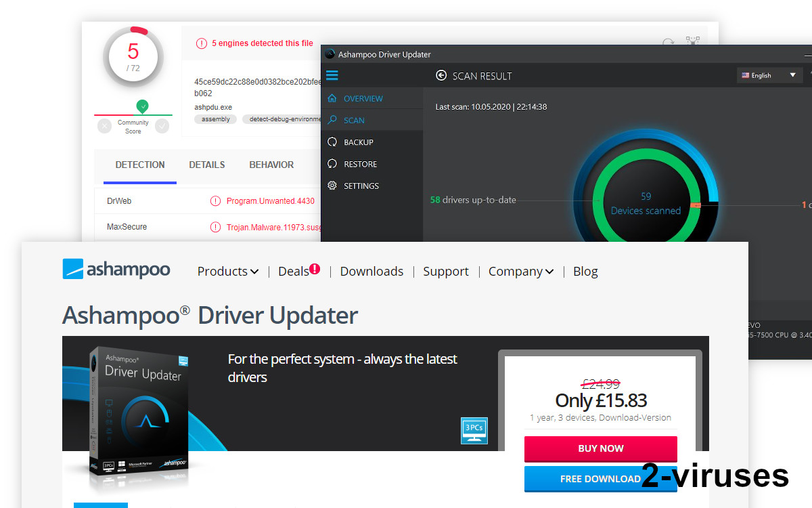Click the 'assembly' tag in VirusTotal

point(216,119)
